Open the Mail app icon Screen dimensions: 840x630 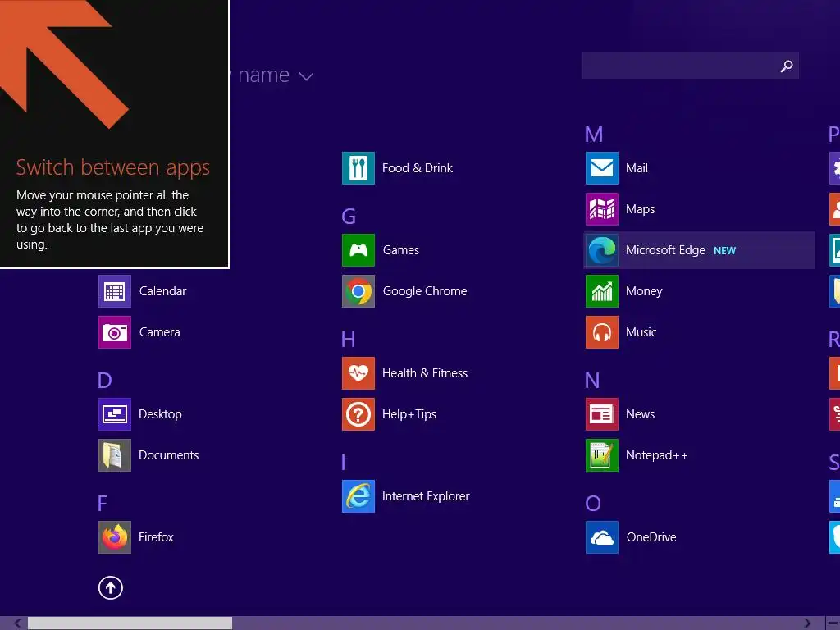[602, 168]
